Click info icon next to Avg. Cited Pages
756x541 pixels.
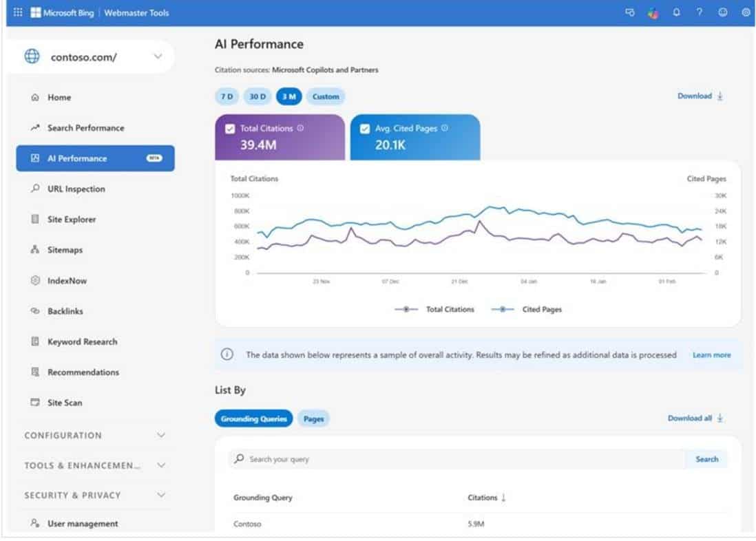[445, 128]
